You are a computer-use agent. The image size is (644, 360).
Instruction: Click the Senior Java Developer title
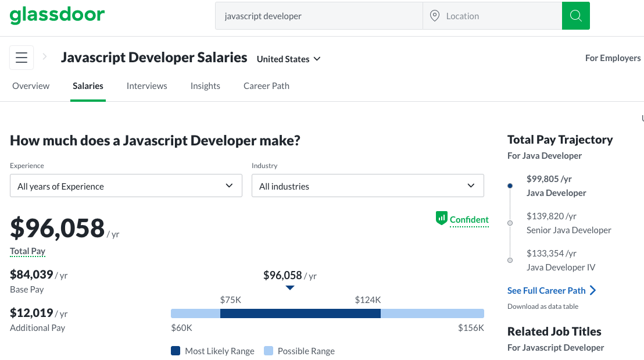pos(569,230)
